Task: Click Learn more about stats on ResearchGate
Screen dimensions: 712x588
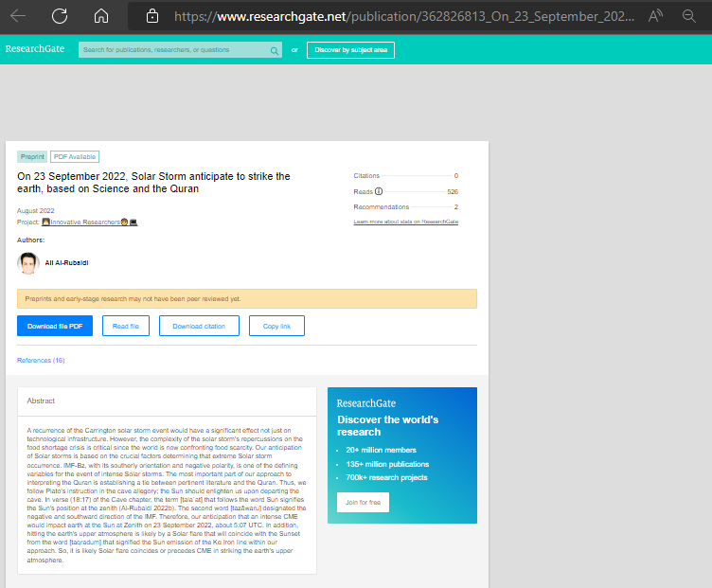Action: (x=406, y=222)
